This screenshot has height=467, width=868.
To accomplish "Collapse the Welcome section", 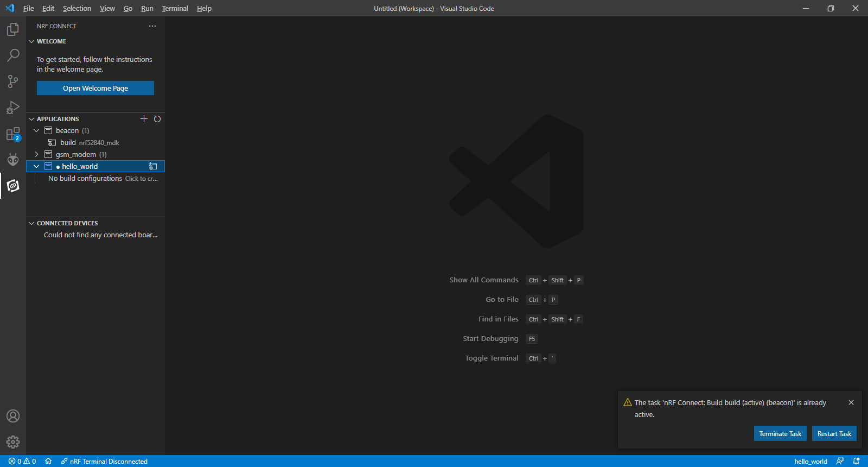I will coord(31,41).
